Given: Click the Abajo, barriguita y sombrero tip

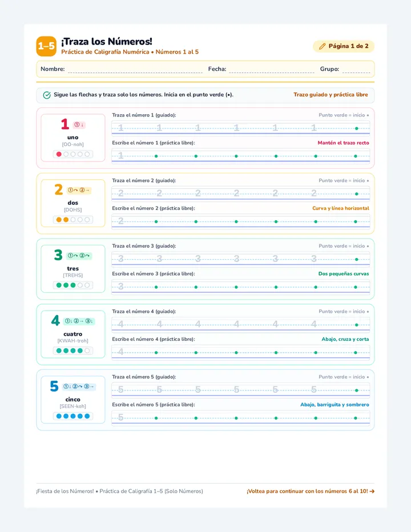Looking at the screenshot, I should point(335,405).
